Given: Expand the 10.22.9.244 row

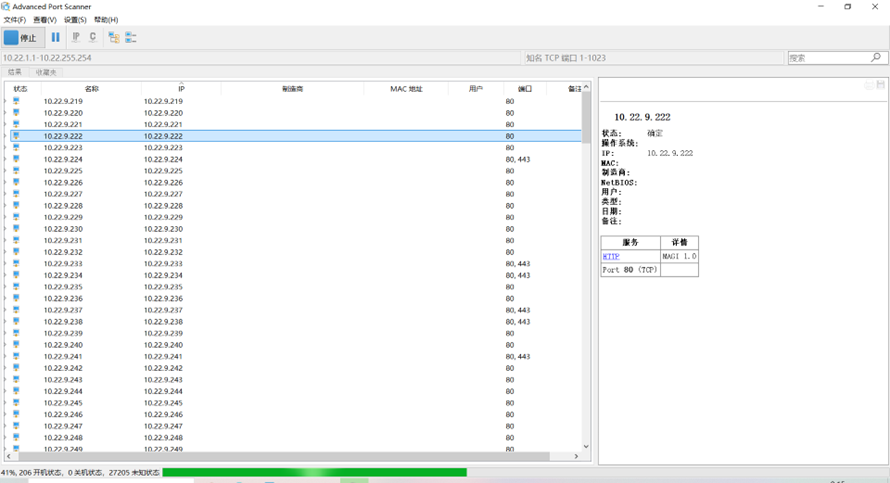Looking at the screenshot, I should (6, 391).
